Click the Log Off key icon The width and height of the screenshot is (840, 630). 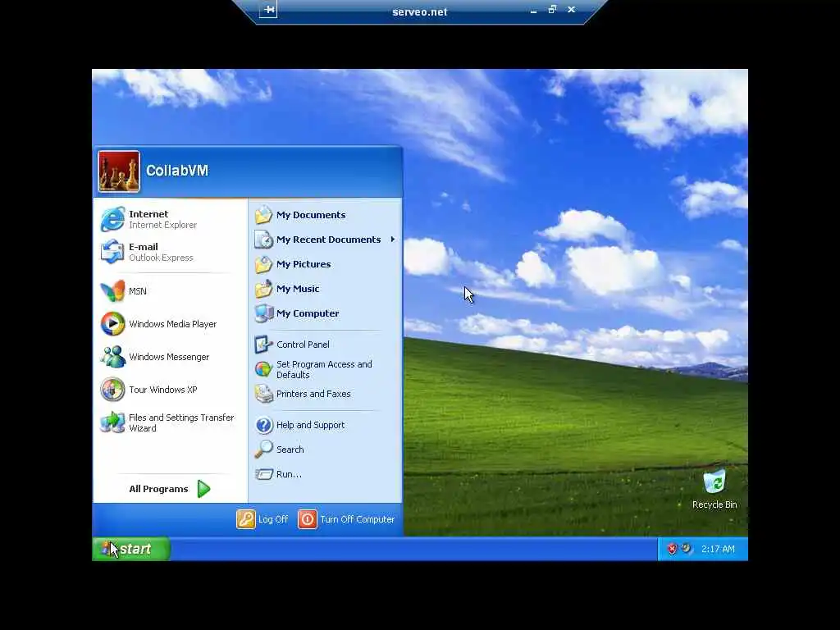246,519
